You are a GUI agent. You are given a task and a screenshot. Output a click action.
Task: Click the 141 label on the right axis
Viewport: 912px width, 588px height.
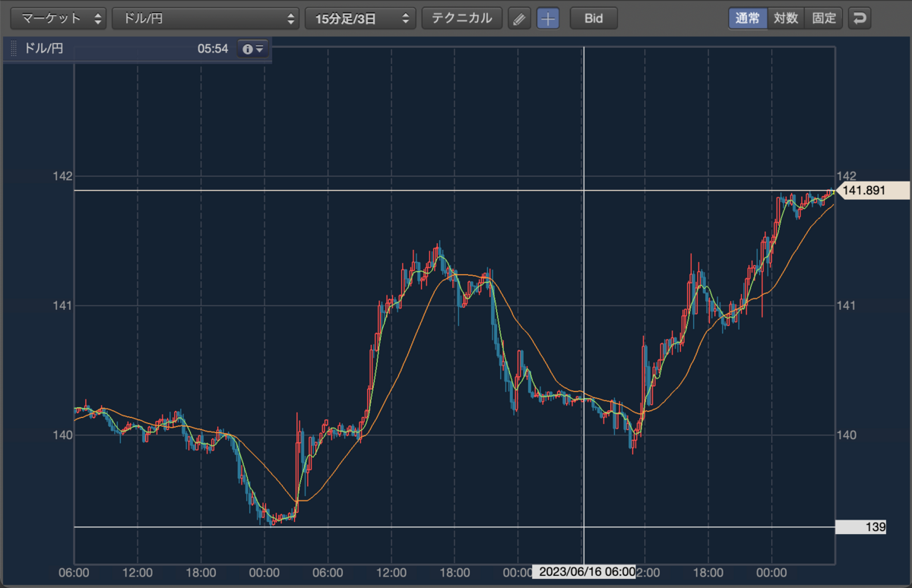tap(846, 305)
